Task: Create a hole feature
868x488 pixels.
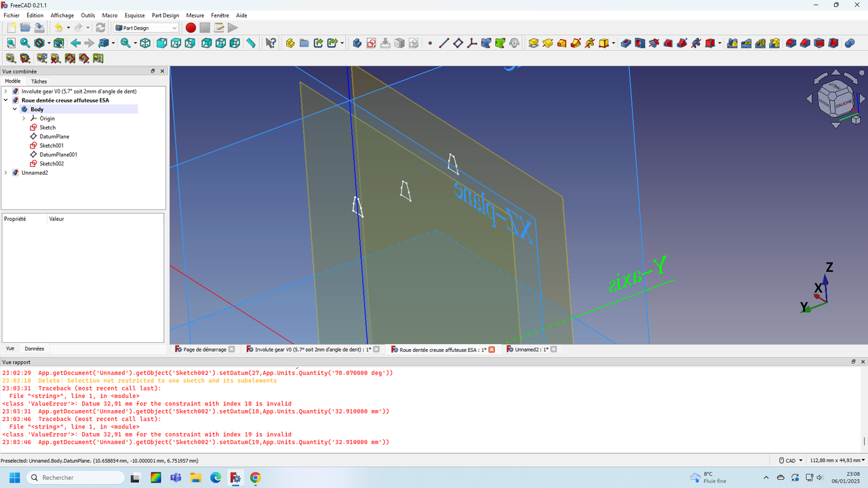Action: (x=639, y=43)
